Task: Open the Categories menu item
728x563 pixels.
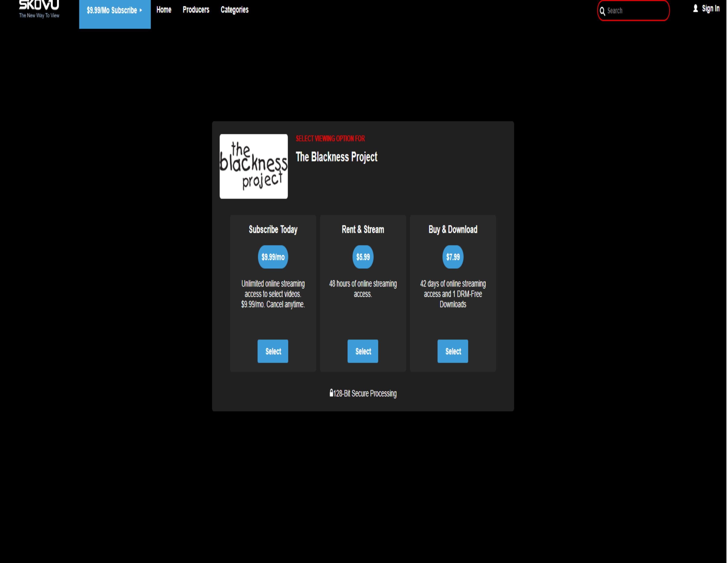Action: coord(234,10)
